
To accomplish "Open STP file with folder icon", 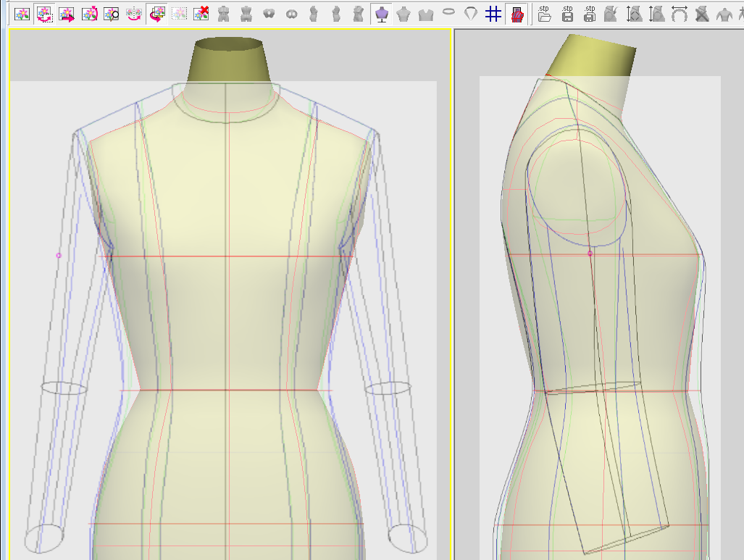I will click(x=546, y=14).
